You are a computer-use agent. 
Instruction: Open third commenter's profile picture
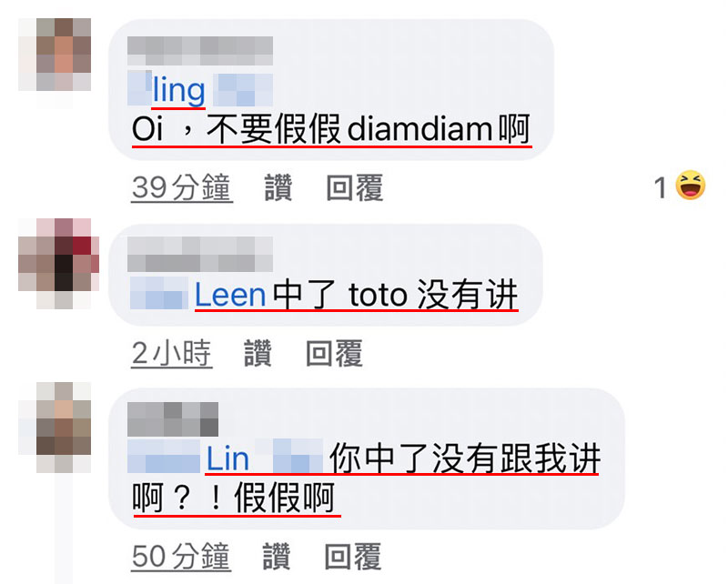click(55, 428)
